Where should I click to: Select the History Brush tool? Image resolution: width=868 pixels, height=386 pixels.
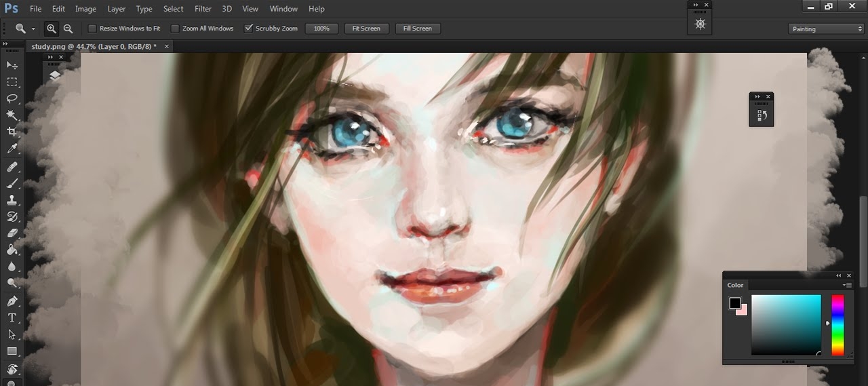[12, 217]
